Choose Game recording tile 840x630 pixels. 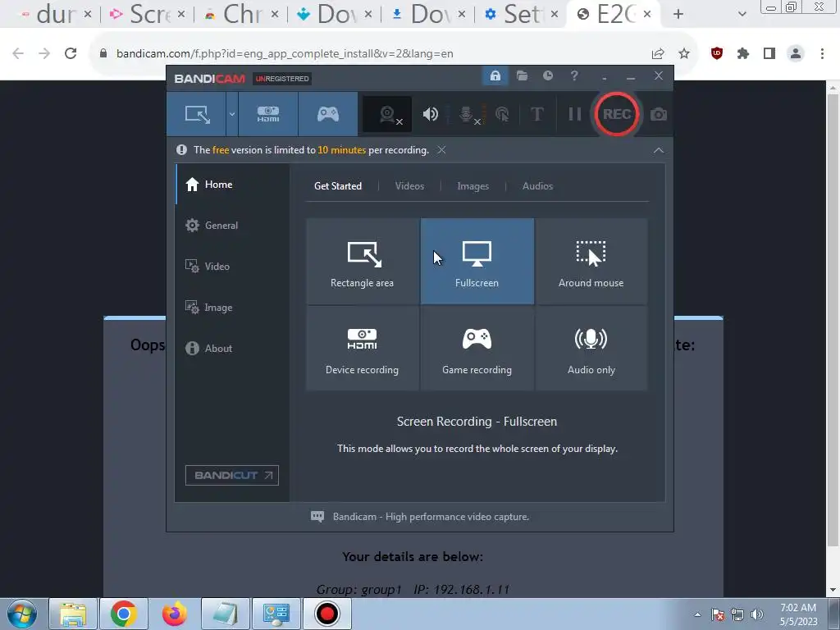(x=477, y=348)
